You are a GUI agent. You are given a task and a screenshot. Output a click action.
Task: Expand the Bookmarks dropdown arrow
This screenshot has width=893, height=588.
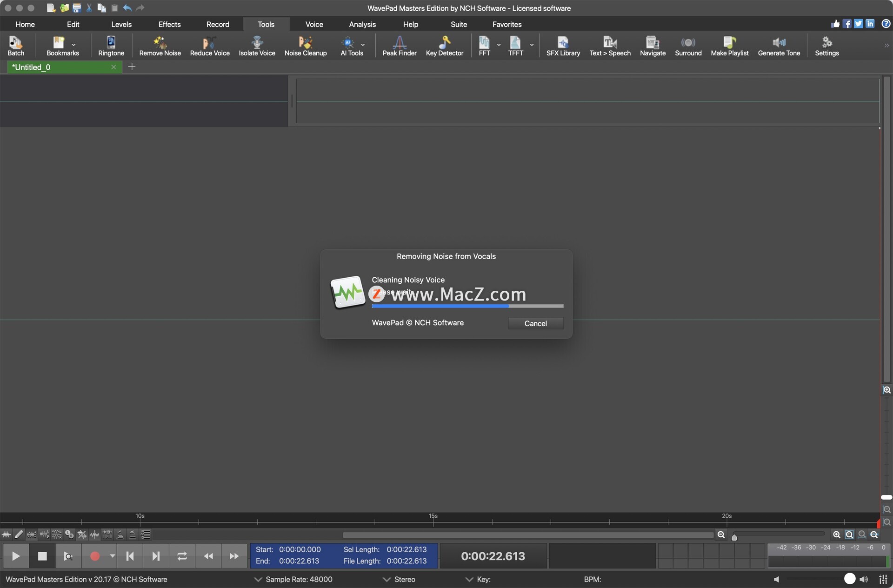(x=73, y=45)
